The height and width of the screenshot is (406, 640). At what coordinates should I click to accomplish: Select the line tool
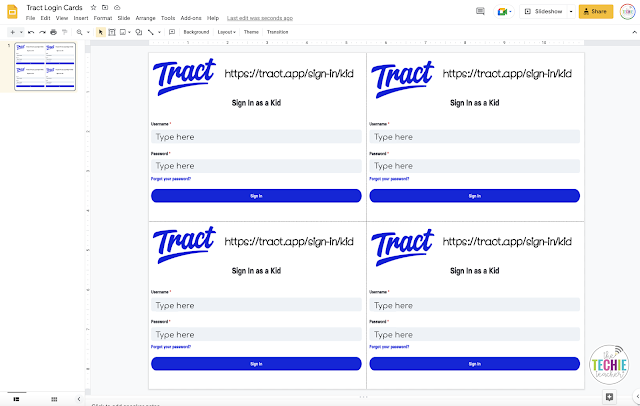[151, 32]
